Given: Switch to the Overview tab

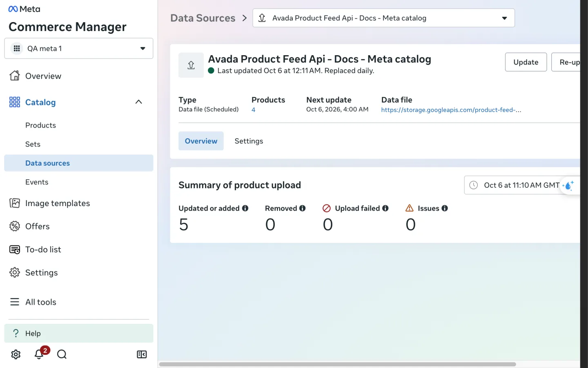Looking at the screenshot, I should tap(201, 141).
